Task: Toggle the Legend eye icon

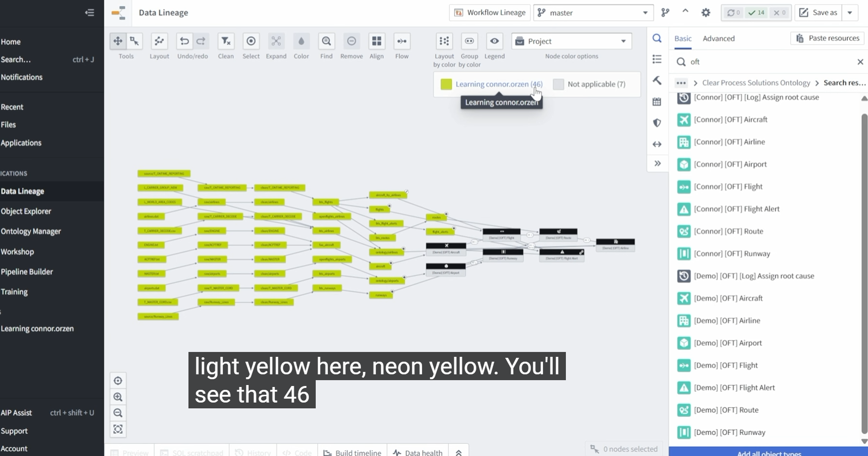Action: point(494,41)
